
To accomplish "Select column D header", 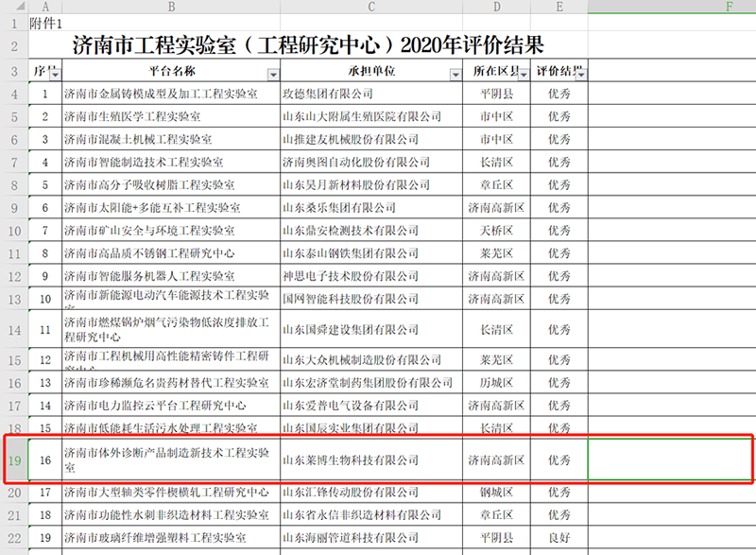I will point(497,7).
